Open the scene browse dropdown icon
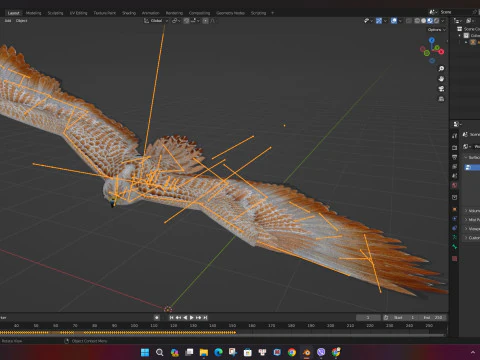Image resolution: width=480 pixels, height=360 pixels. 433,12
